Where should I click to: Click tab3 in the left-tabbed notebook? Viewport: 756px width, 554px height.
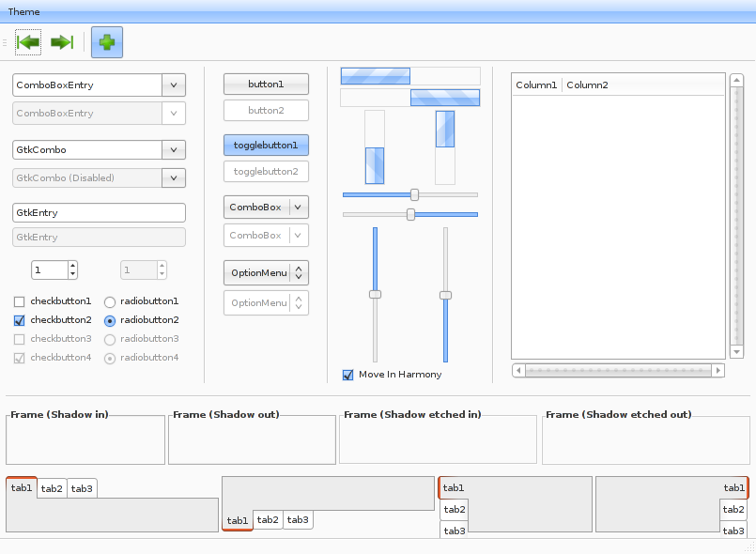(x=455, y=531)
